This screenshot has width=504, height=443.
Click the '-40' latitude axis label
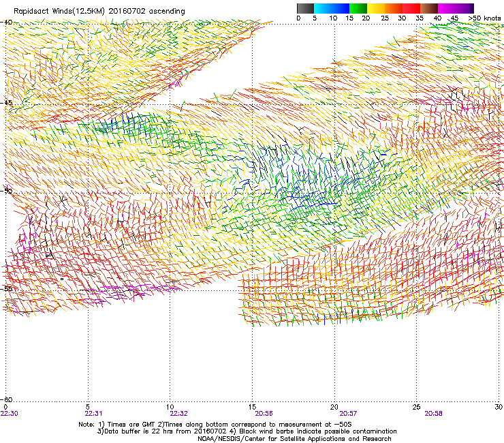tap(6, 22)
